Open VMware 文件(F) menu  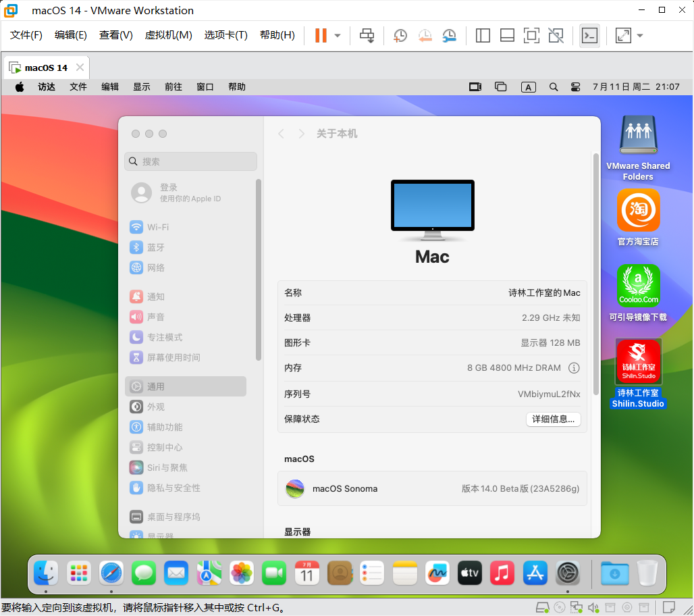(x=26, y=35)
